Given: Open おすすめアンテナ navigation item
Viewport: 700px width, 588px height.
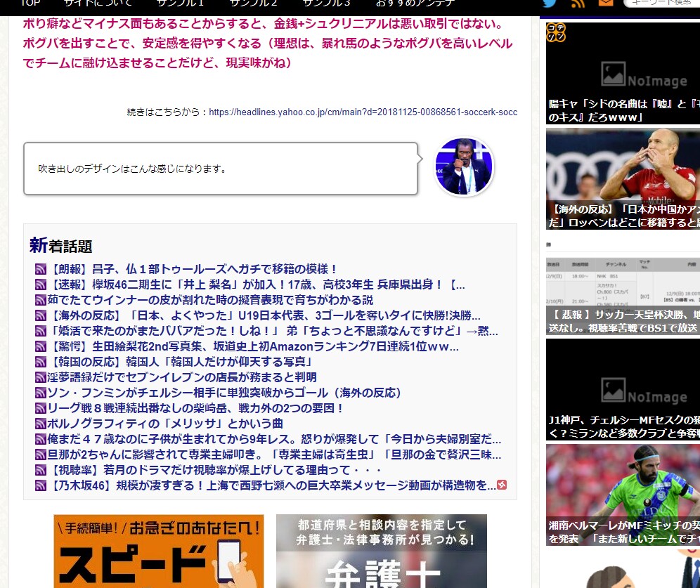Looking at the screenshot, I should 415,3.
